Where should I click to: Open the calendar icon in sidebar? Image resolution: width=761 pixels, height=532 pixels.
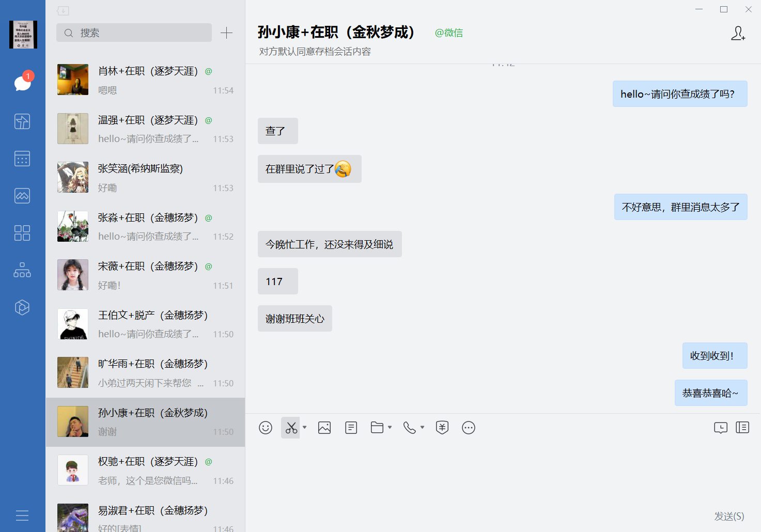tap(22, 159)
